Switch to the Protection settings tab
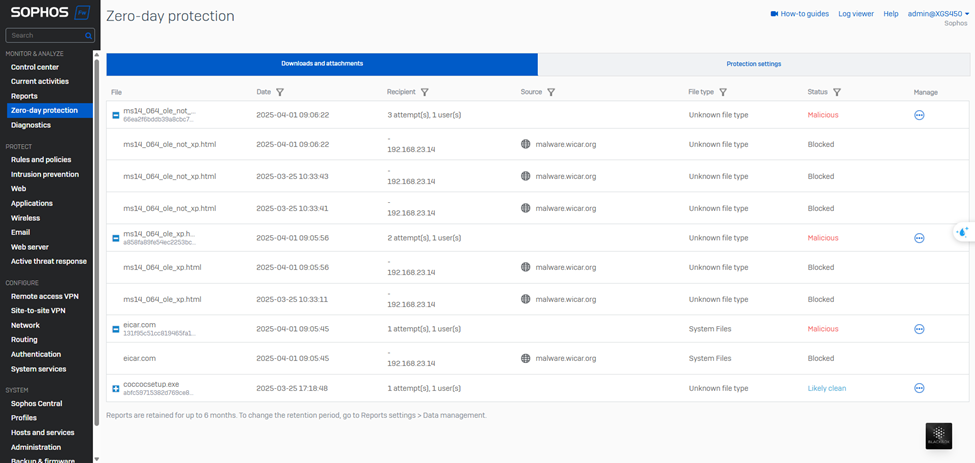975x463 pixels. click(753, 64)
